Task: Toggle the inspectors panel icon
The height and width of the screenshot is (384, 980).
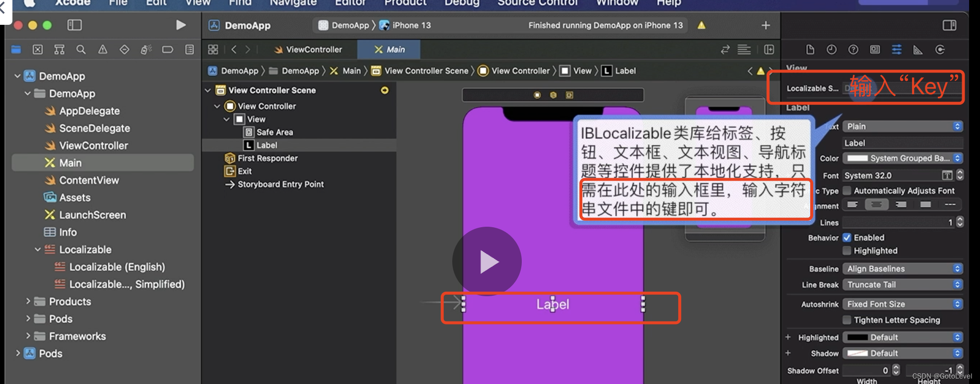Action: click(x=950, y=25)
